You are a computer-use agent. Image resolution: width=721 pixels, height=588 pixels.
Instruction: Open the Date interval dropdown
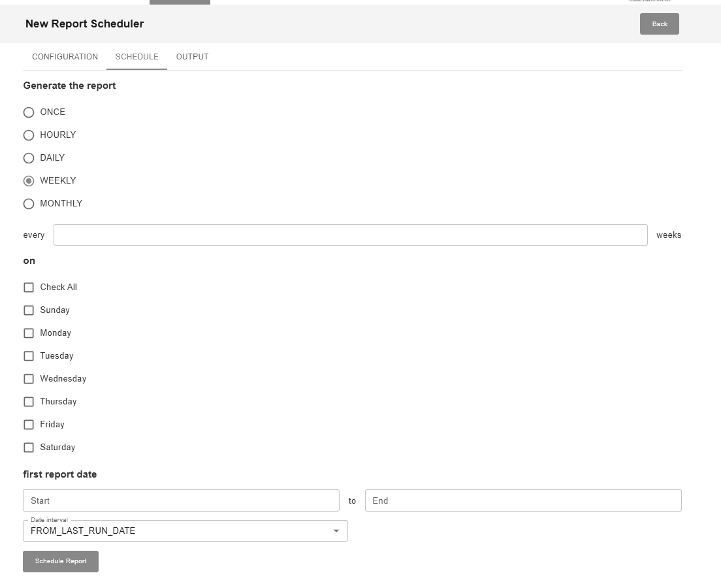pos(185,531)
